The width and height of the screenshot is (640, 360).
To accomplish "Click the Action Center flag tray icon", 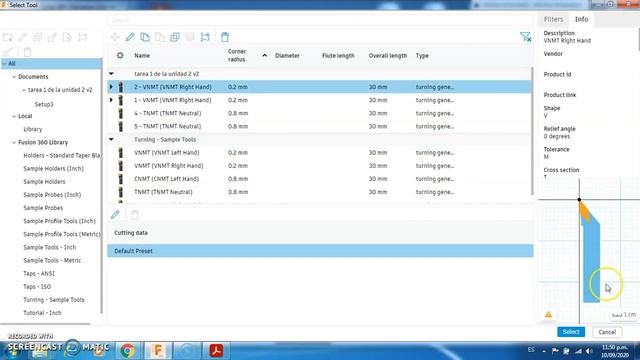I will 555,351.
